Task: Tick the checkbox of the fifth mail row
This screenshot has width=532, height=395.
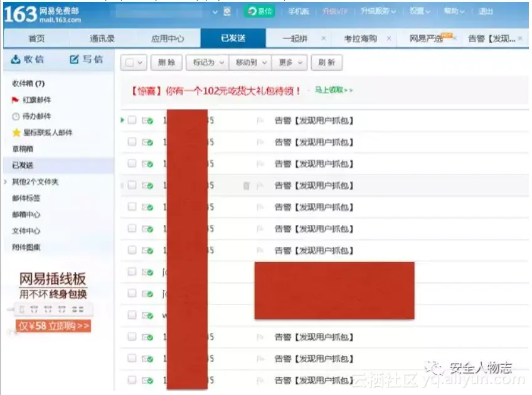Action: coord(132,207)
